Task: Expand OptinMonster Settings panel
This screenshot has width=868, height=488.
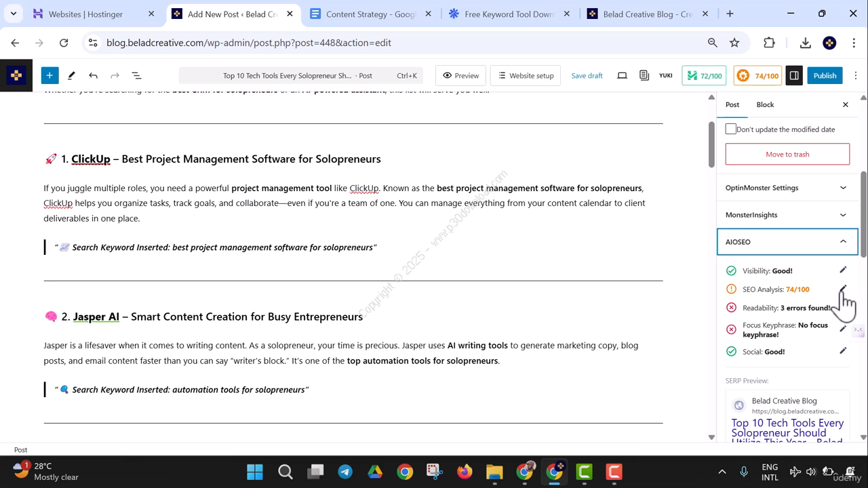Action: pyautogui.click(x=787, y=188)
